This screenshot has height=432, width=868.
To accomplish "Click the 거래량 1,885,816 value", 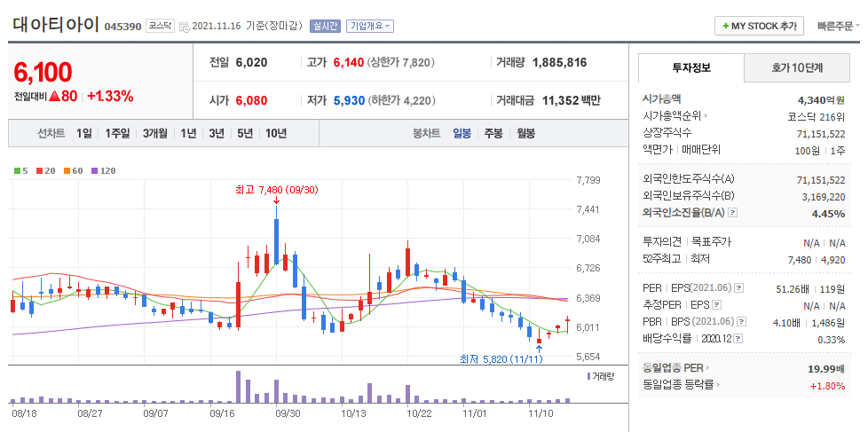I will click(559, 62).
